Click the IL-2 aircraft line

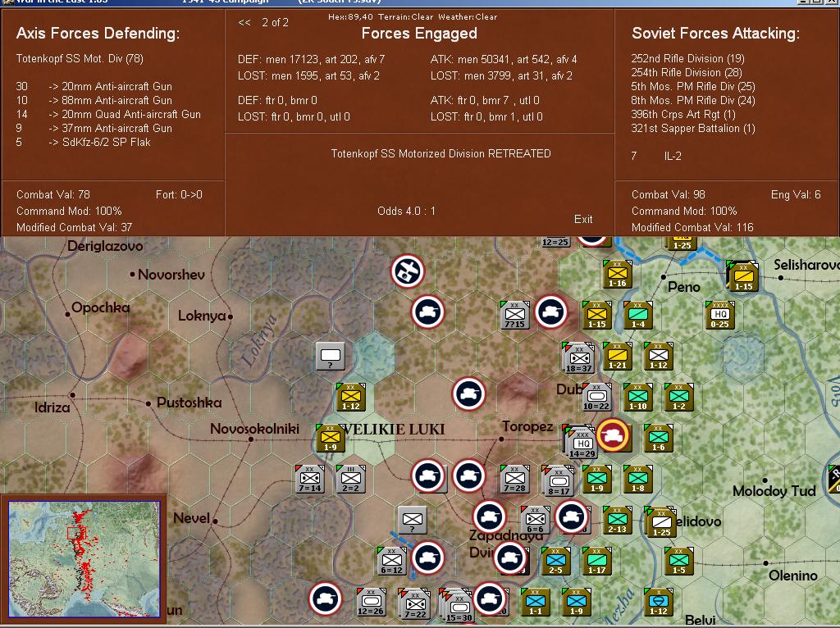(x=655, y=156)
